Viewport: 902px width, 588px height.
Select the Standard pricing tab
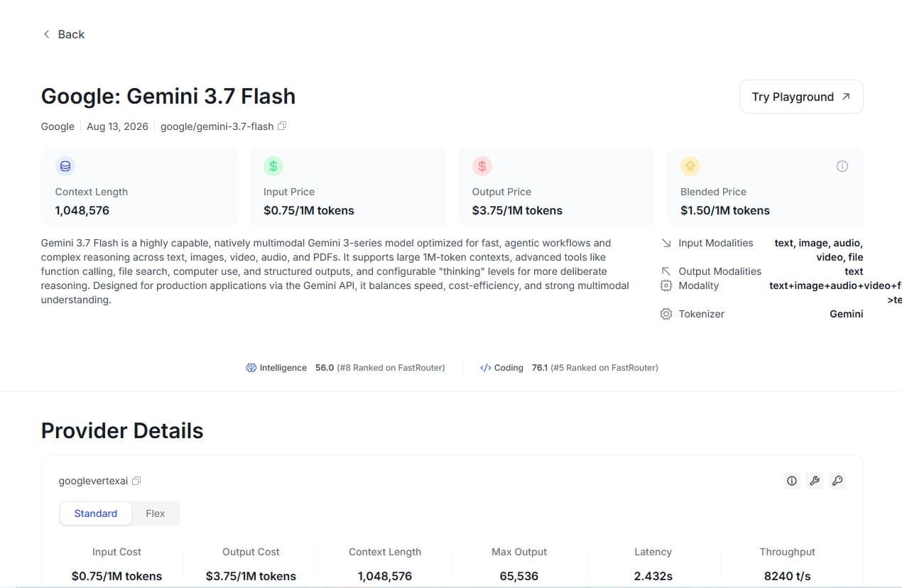(x=96, y=513)
